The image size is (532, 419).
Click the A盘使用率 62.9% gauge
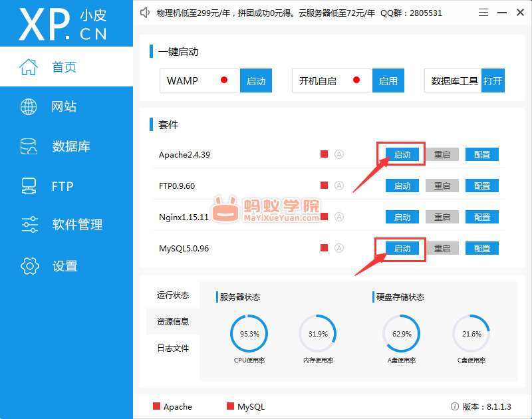402,333
